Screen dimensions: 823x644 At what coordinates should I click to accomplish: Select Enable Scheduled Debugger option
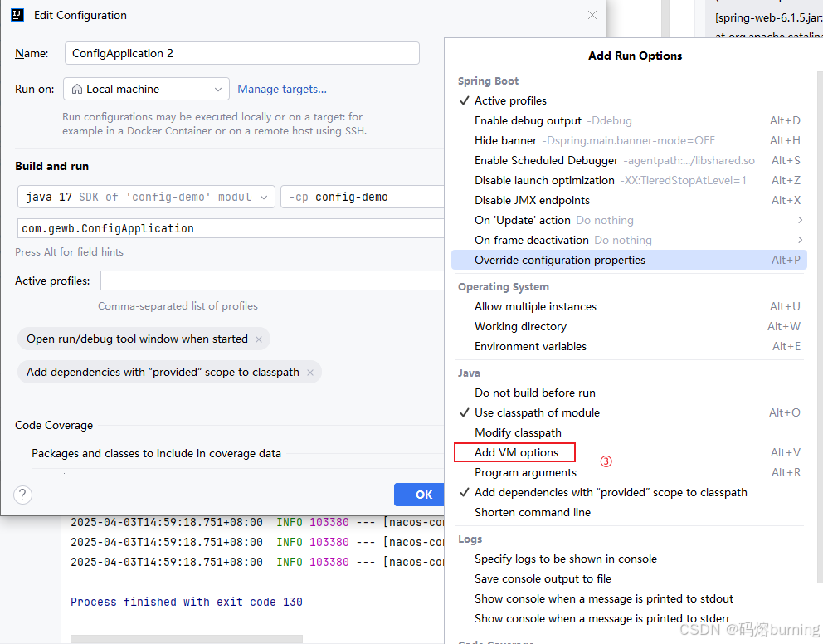(x=629, y=161)
